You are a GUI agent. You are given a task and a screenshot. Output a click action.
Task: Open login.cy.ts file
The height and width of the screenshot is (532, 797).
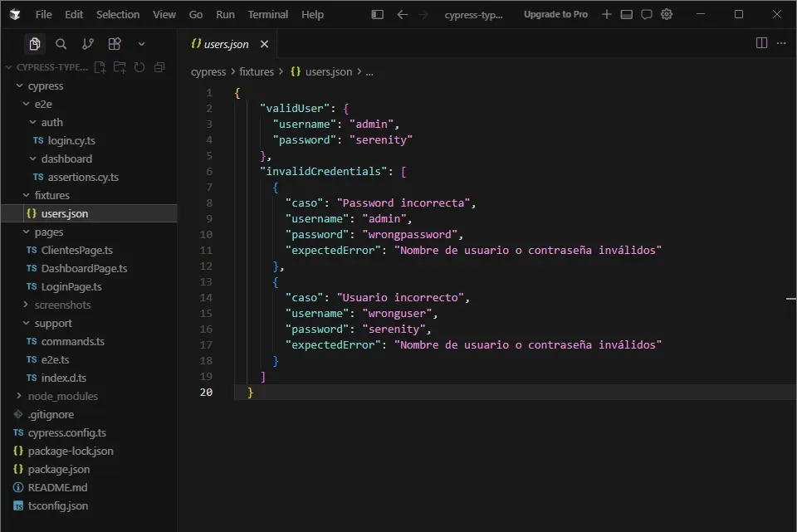click(71, 141)
